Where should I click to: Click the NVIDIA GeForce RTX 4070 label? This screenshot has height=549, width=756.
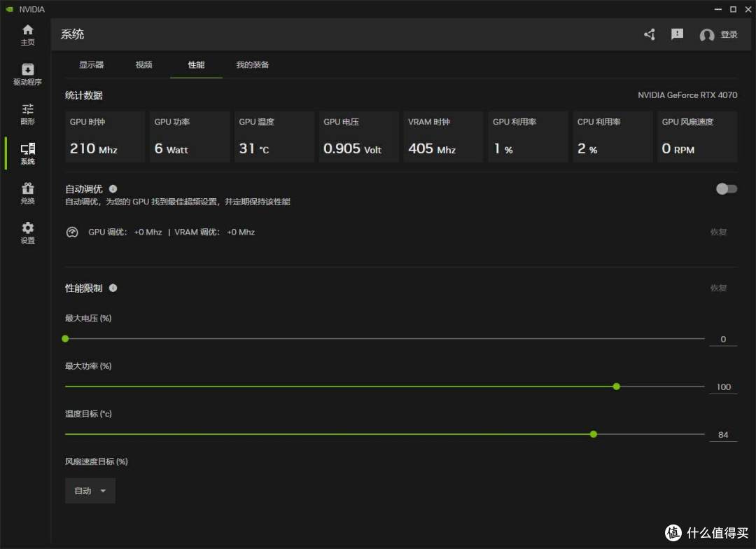tap(687, 95)
